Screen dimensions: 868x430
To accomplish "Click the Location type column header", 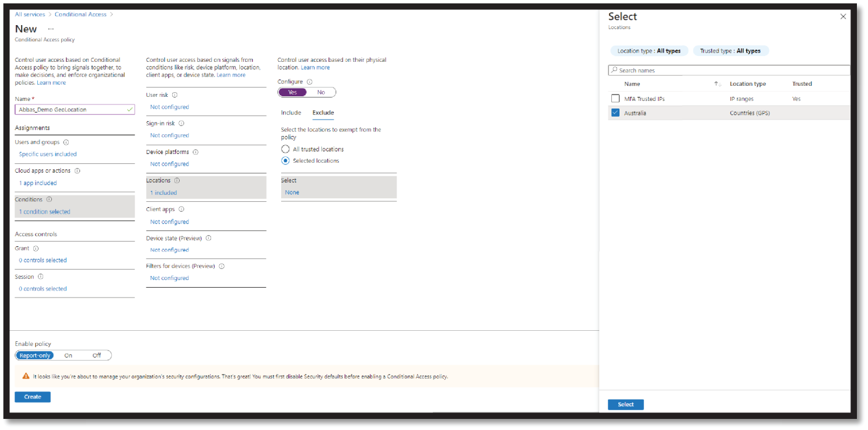I will pyautogui.click(x=748, y=84).
